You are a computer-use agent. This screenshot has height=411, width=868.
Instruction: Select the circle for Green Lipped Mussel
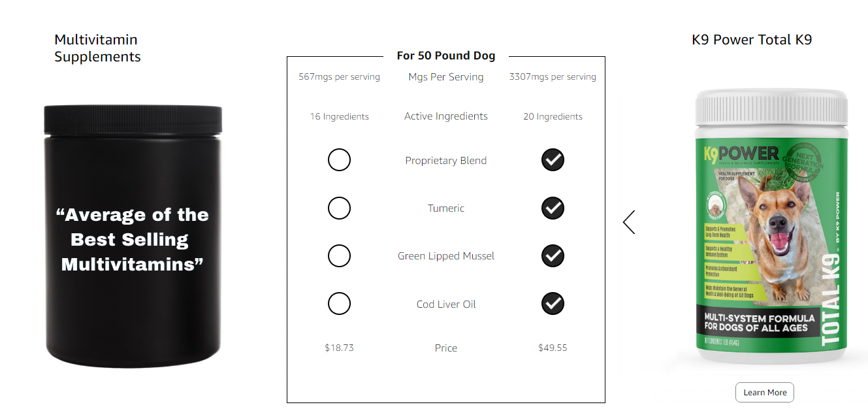click(x=339, y=255)
